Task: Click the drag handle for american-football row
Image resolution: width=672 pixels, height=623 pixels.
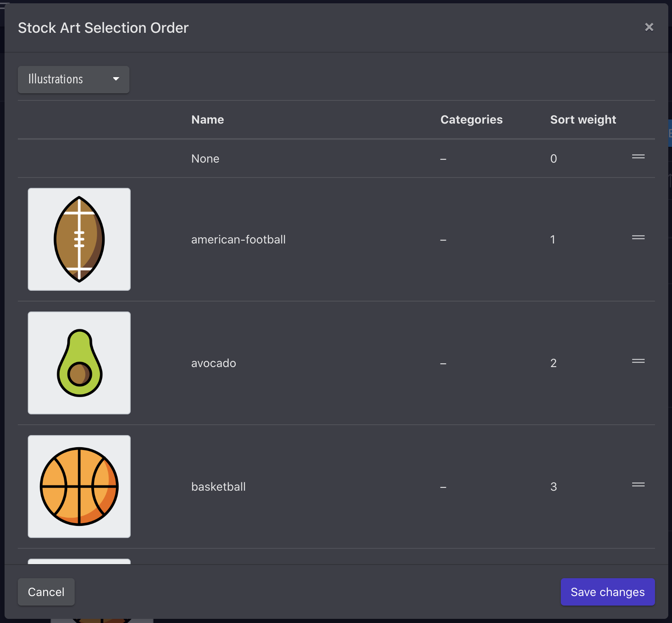Action: (x=638, y=237)
